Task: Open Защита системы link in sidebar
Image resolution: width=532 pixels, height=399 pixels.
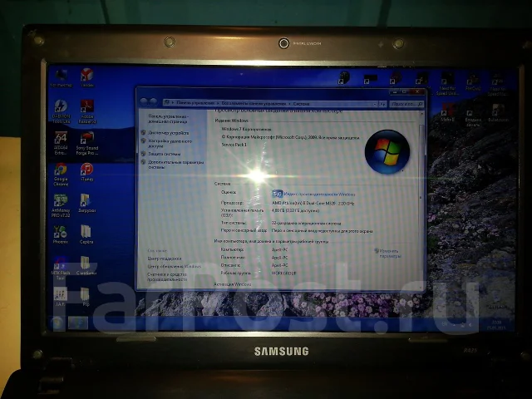Action: [x=165, y=154]
